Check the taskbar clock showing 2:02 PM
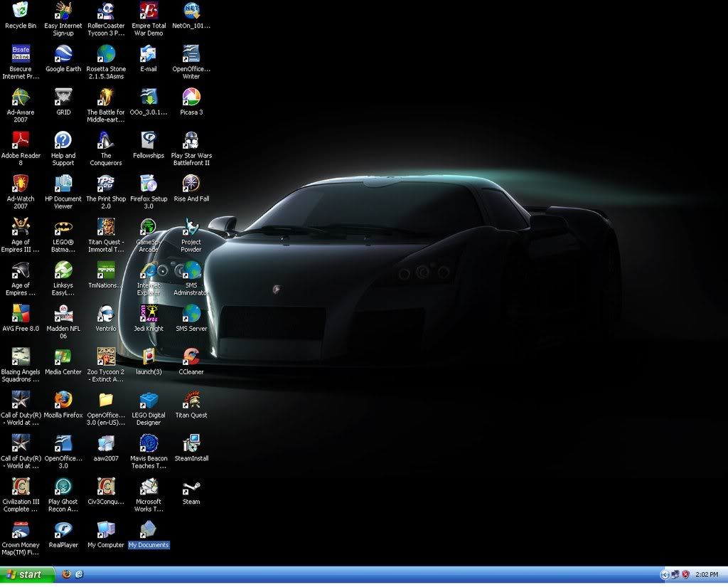The image size is (728, 587). [707, 575]
